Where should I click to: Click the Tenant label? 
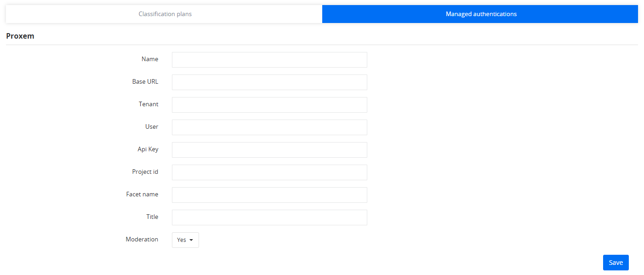tap(148, 104)
